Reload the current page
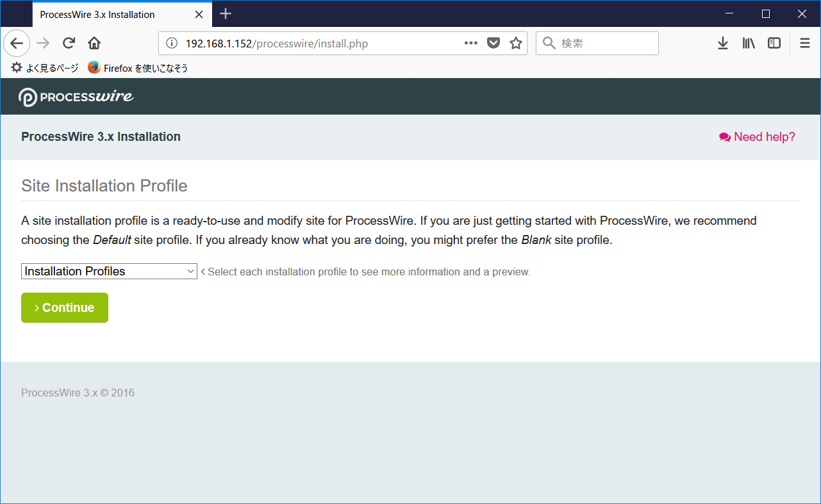Viewport: 821px width, 504px height. coord(69,43)
